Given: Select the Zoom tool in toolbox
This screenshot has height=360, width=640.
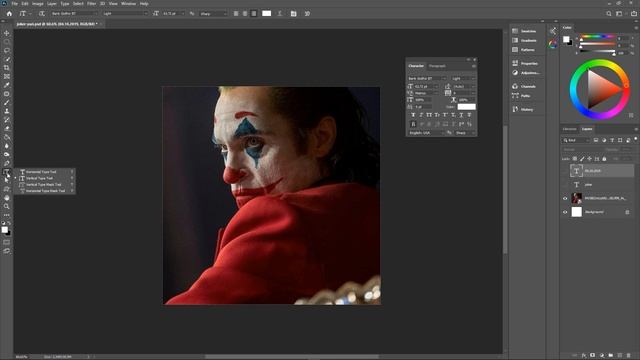Looking at the screenshot, I should coord(7,207).
